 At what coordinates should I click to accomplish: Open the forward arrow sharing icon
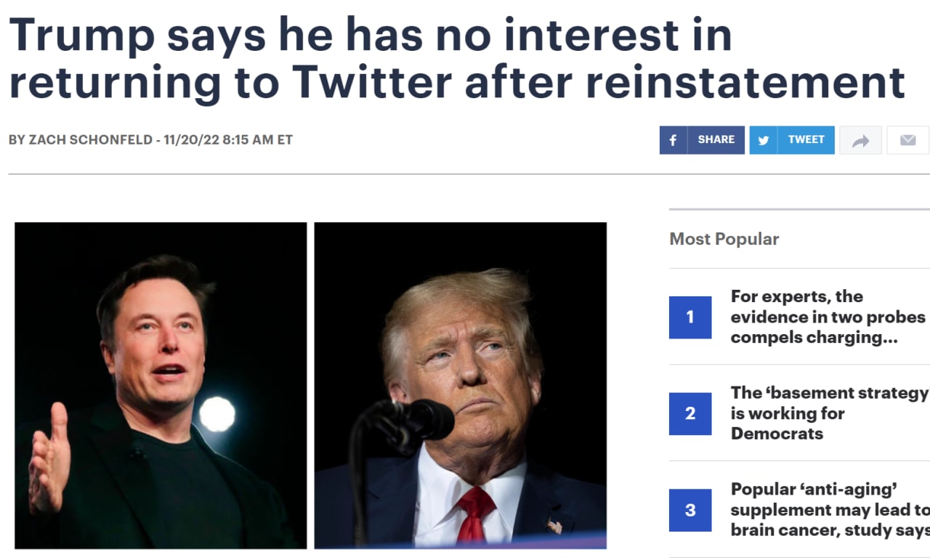[x=860, y=139]
